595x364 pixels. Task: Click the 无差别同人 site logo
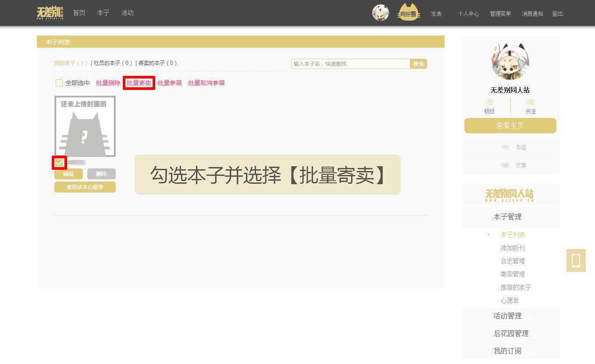(50, 13)
